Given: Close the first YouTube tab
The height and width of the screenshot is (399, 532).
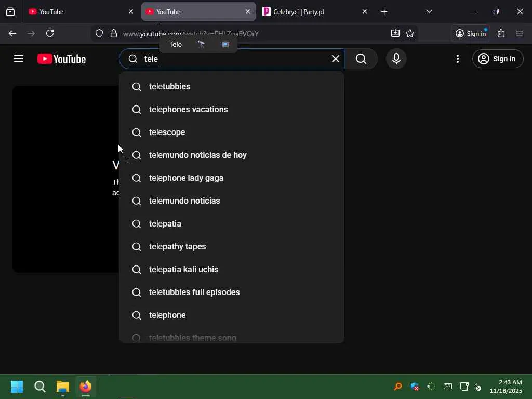Looking at the screenshot, I should (130, 11).
